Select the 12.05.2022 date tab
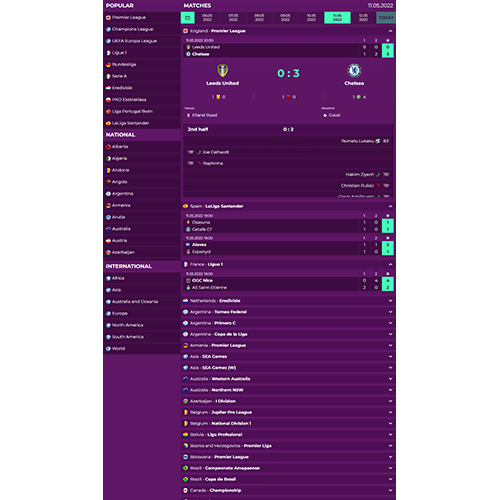This screenshot has height=500, width=500. pyautogui.click(x=363, y=18)
